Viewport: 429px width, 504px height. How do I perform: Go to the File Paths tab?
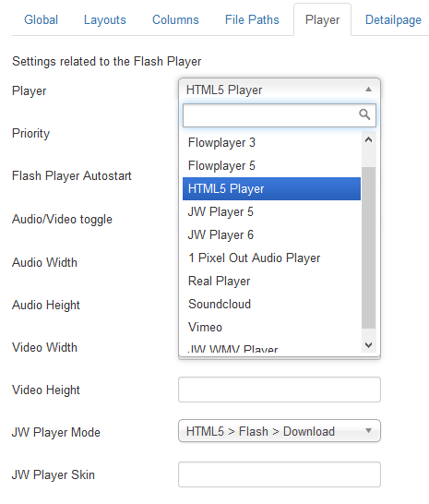(x=252, y=20)
